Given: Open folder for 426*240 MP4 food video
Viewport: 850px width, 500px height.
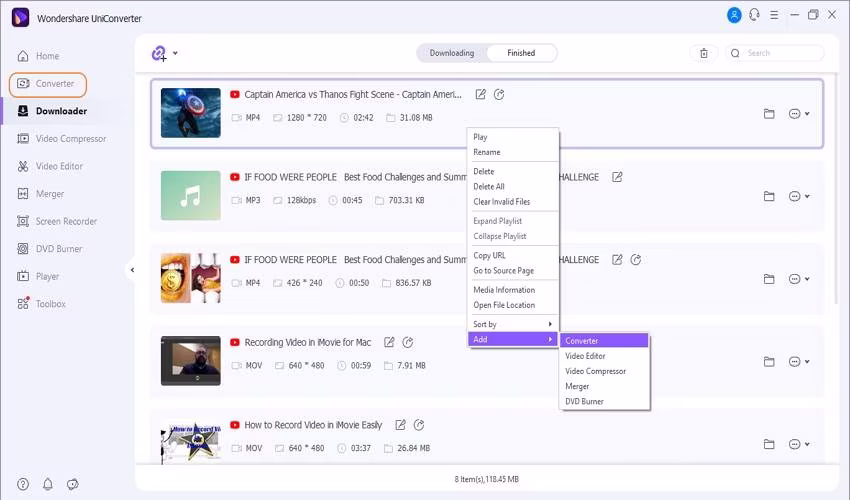Looking at the screenshot, I should point(769,279).
